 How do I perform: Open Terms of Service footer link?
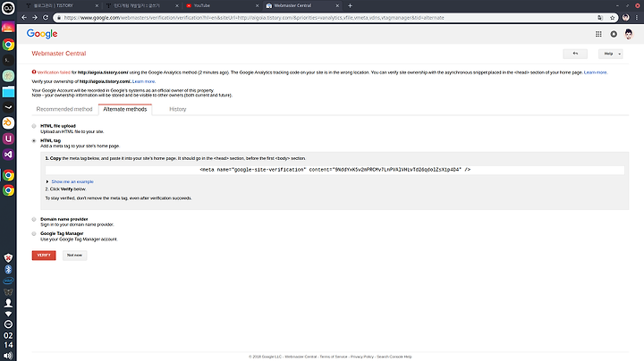pos(333,357)
